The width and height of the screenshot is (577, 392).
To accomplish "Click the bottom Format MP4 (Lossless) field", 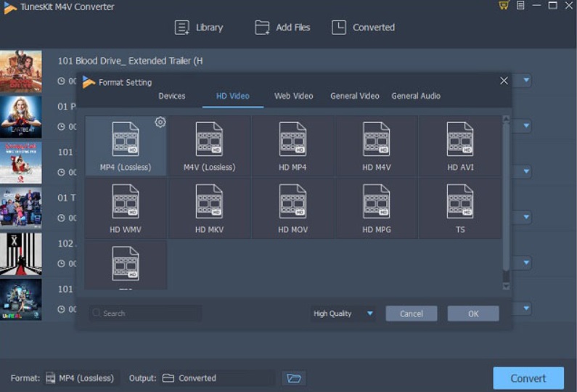I will [x=82, y=378].
